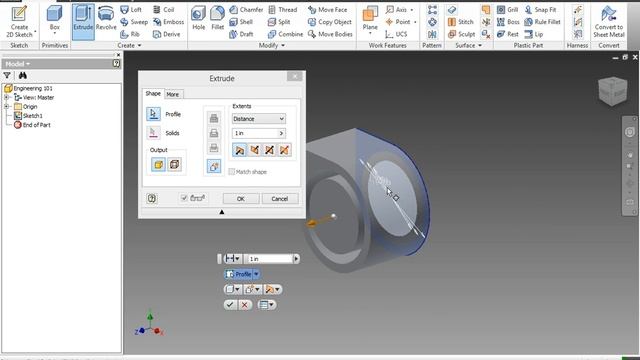Screen dimensions: 640x360
Task: Expand Origin folder node
Action: (7, 107)
